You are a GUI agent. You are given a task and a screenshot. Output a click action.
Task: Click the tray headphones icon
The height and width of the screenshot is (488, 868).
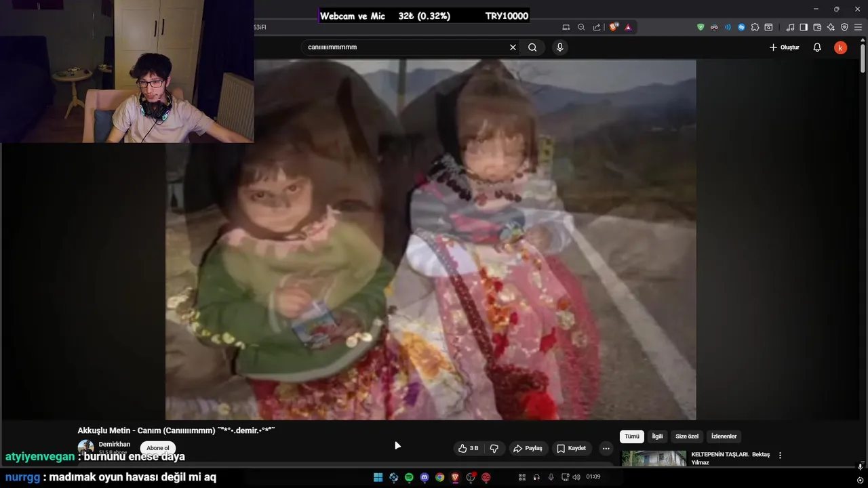536,477
